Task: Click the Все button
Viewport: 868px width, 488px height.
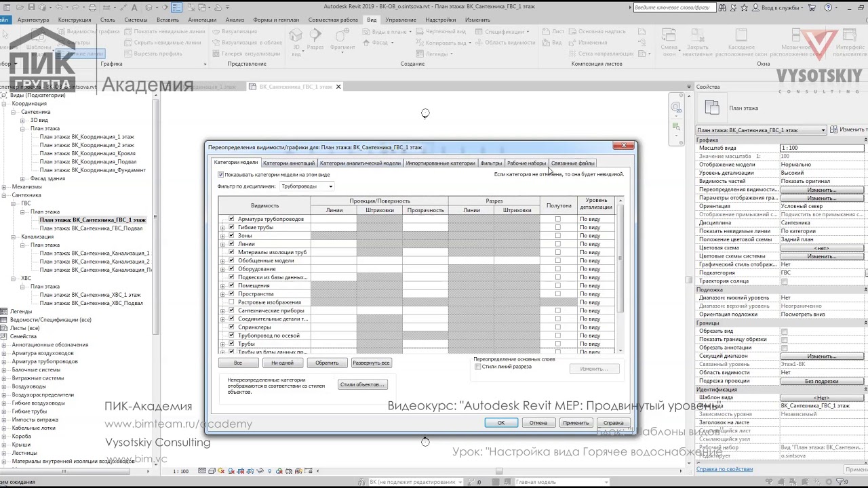Action: (238, 363)
